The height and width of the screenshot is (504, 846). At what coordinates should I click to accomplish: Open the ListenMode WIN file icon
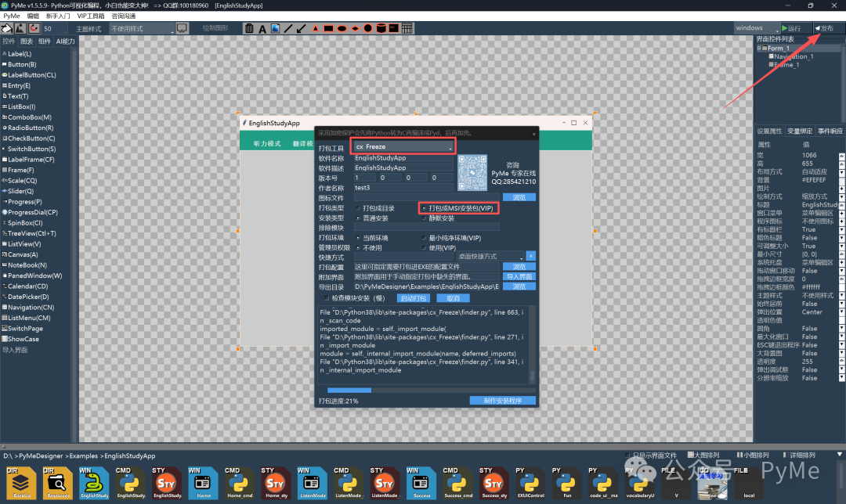(x=313, y=483)
